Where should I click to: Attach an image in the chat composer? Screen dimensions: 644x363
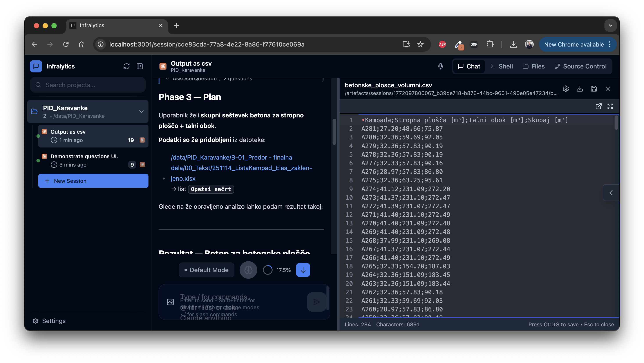coord(170,302)
